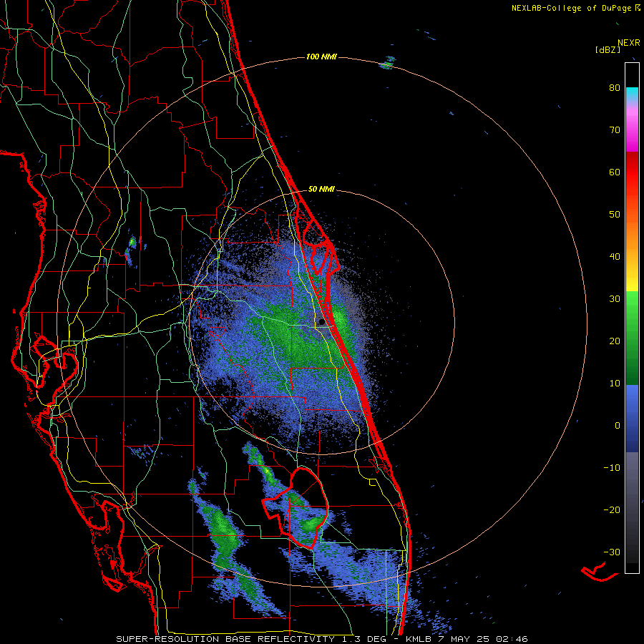644x644 pixels.
Task: Click the 30 dBZ scale label
Action: [x=615, y=299]
